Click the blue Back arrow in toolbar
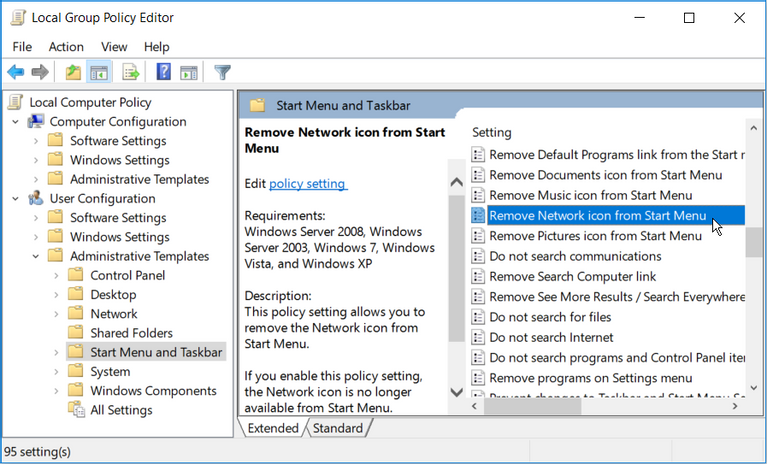Viewport: 767px width, 464px height. tap(15, 72)
